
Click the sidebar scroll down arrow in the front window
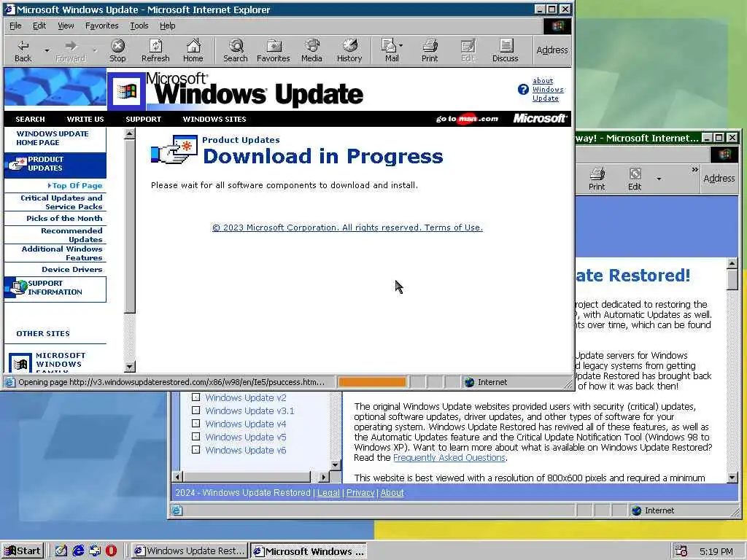click(130, 367)
